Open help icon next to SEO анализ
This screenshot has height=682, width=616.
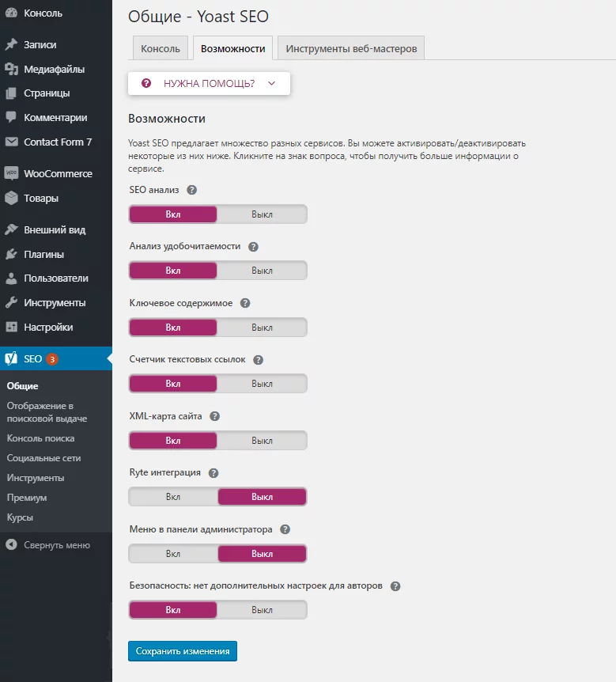tap(191, 190)
